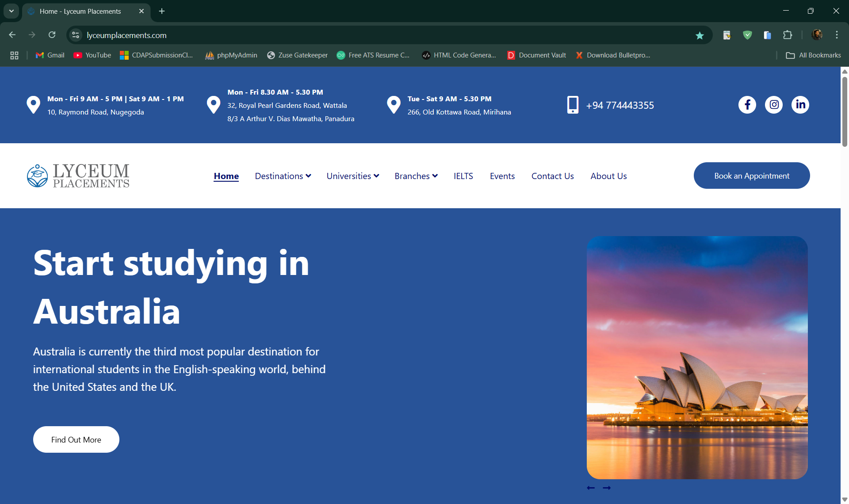Click the phone icon beside the number

(573, 105)
